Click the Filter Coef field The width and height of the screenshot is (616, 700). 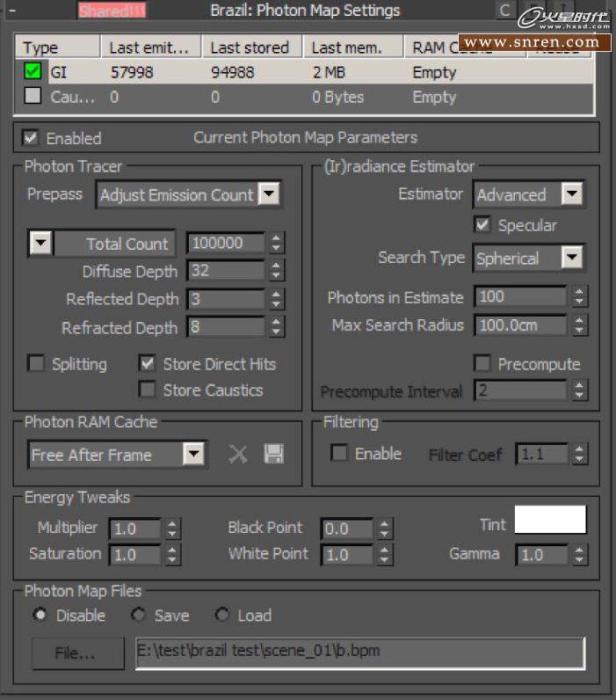[x=542, y=455]
